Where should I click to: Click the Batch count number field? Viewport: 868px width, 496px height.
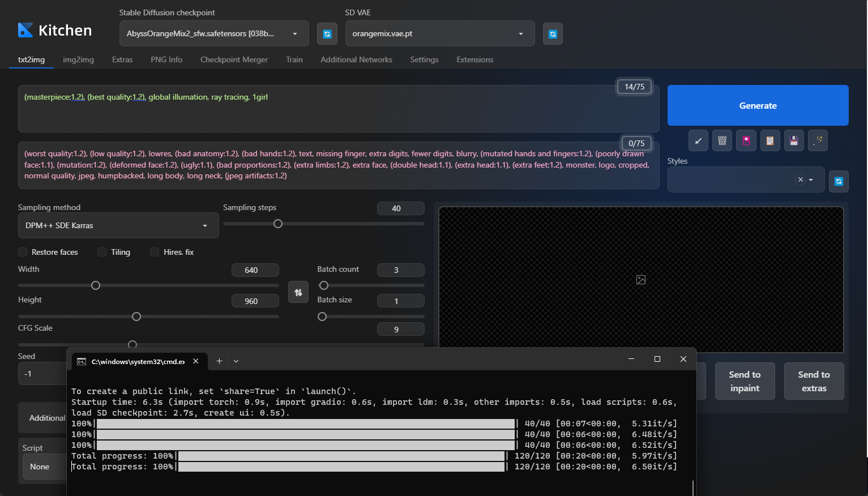400,270
